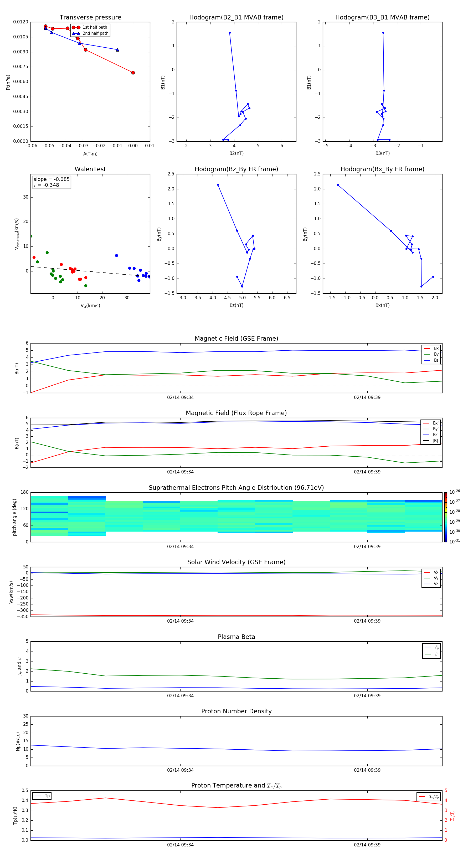473x868 pixels.
Task: Click the pitch angle heatmap
Action: 236,517
